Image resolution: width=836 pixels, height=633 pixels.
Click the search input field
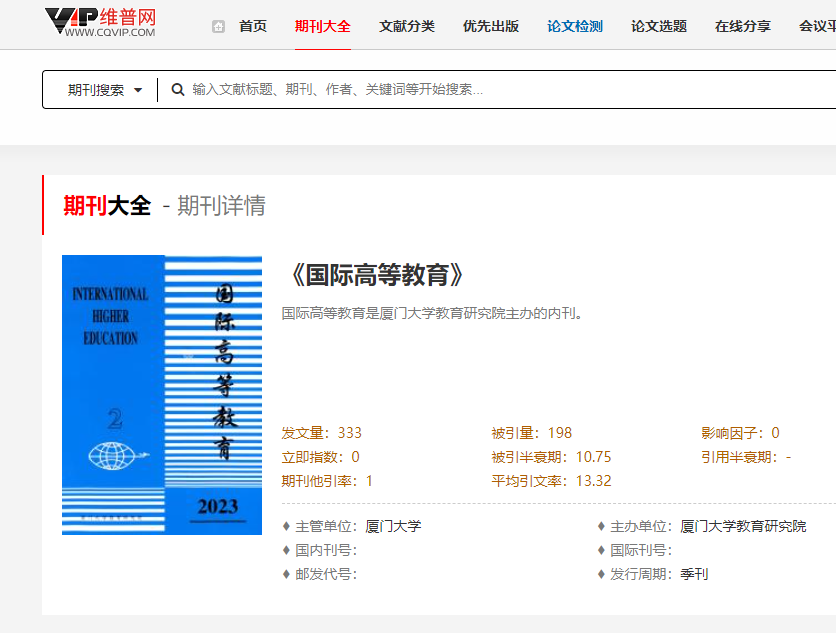tap(501, 90)
